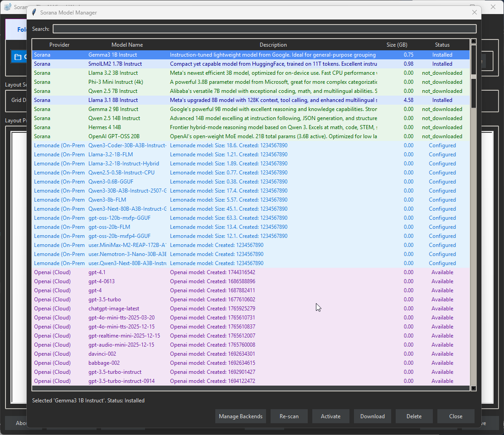
Task: Download the currently selected model
Action: [372, 416]
